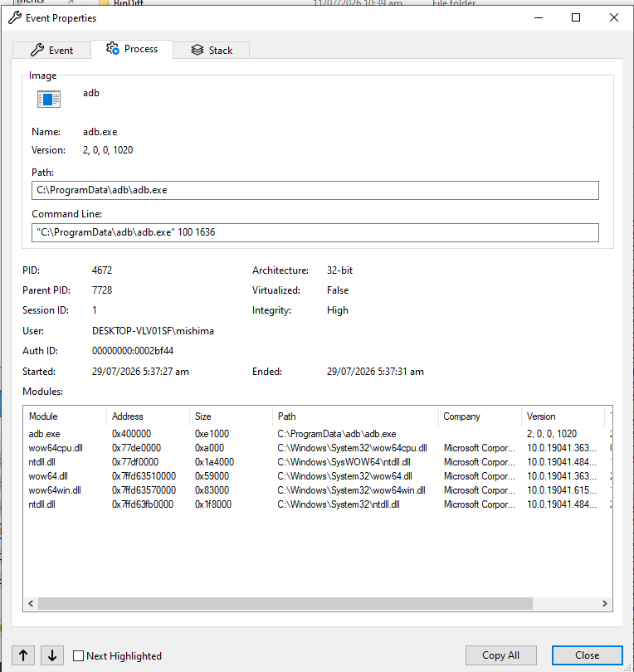The image size is (634, 672).
Task: Minimize the Event Properties window
Action: tap(539, 17)
